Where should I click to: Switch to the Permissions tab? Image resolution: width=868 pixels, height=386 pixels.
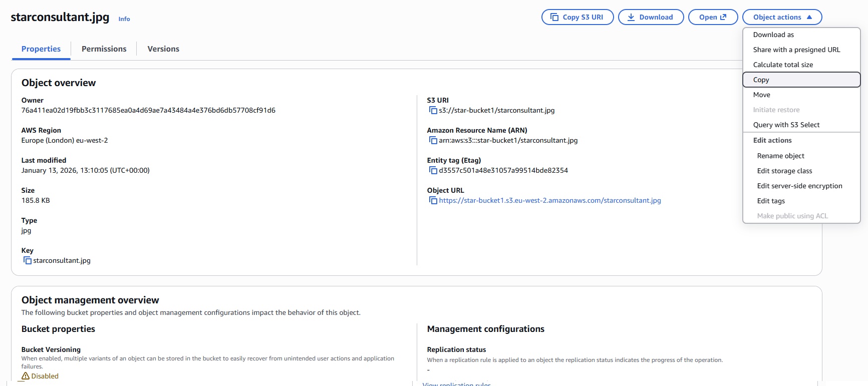click(x=104, y=49)
